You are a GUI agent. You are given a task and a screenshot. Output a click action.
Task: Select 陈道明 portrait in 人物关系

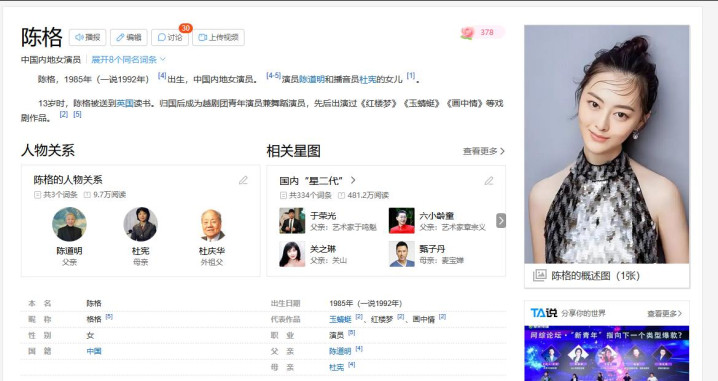(69, 224)
